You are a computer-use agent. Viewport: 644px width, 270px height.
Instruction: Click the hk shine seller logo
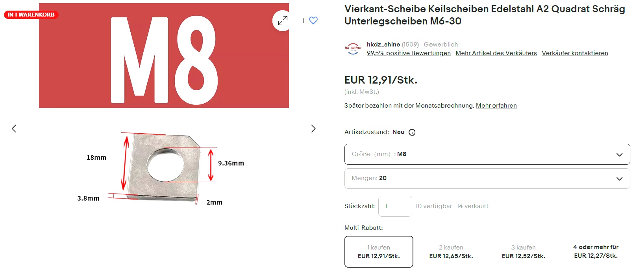coord(353,49)
